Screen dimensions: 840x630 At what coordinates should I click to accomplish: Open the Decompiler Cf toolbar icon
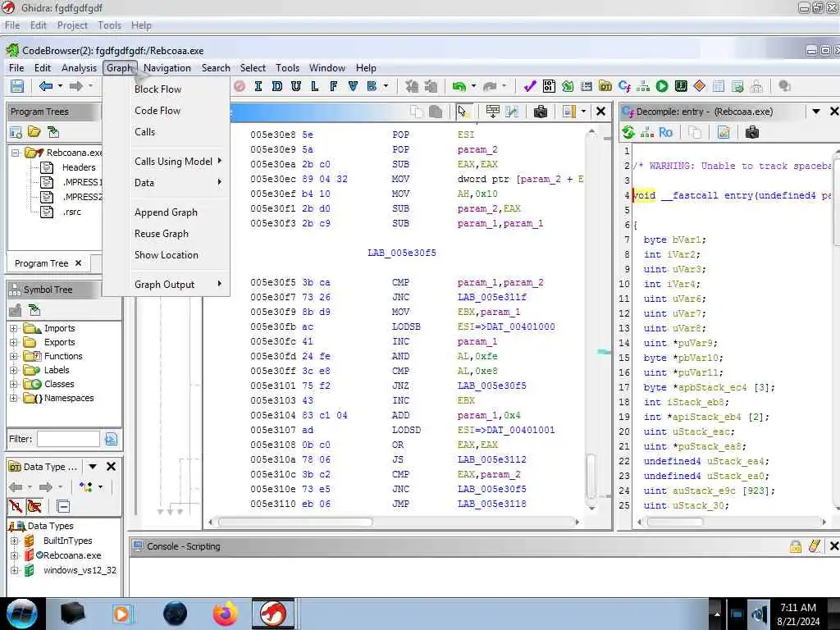pos(624,86)
